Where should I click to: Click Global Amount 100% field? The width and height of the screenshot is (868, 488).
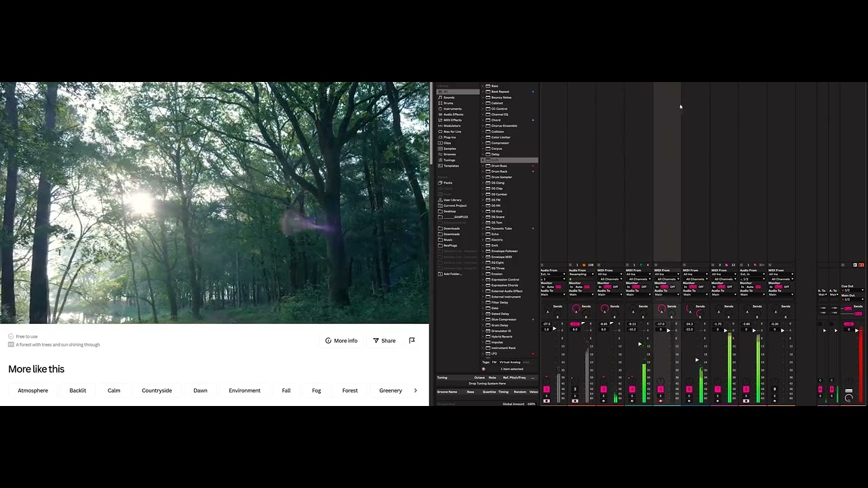(532, 404)
